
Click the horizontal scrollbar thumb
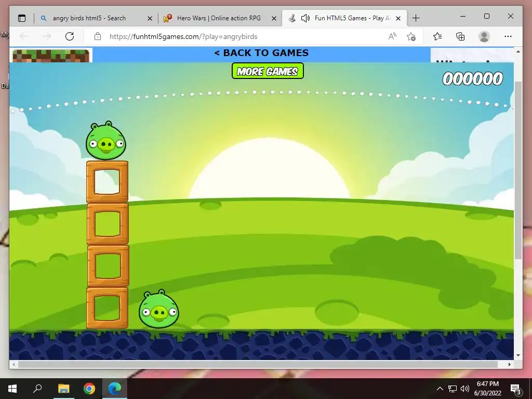(258, 364)
